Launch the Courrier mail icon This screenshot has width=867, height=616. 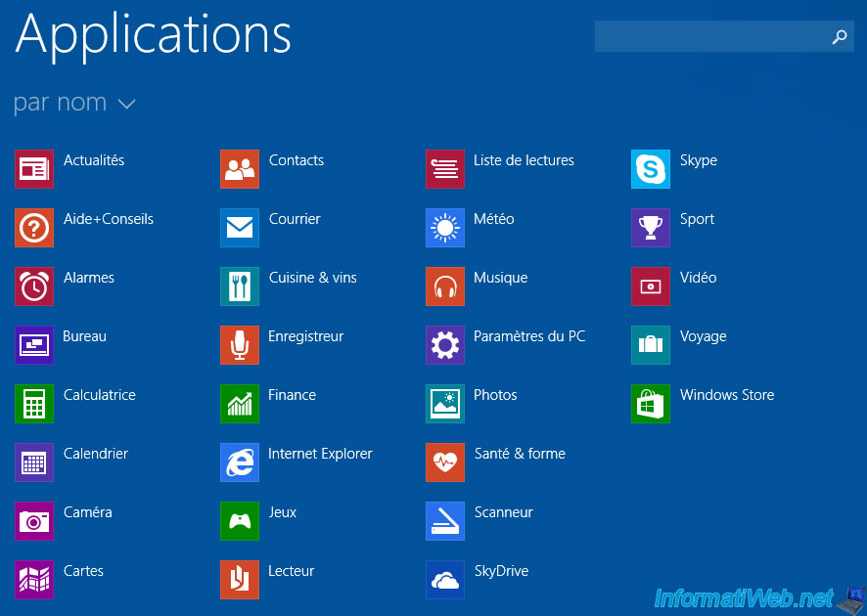pos(240,228)
